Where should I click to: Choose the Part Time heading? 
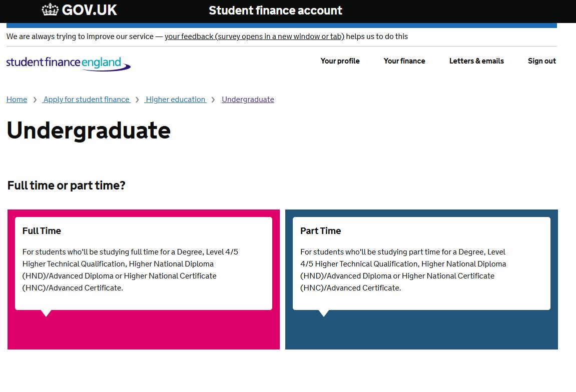coord(320,231)
